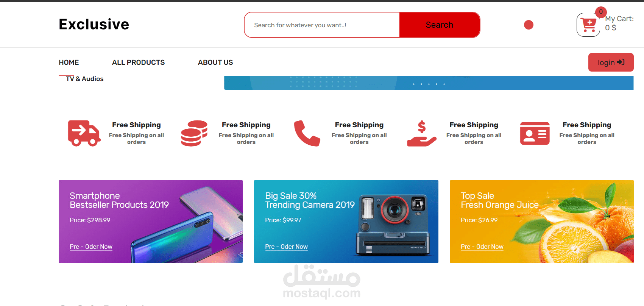Open the ABOUT US page
644x306 pixels.
[x=215, y=62]
